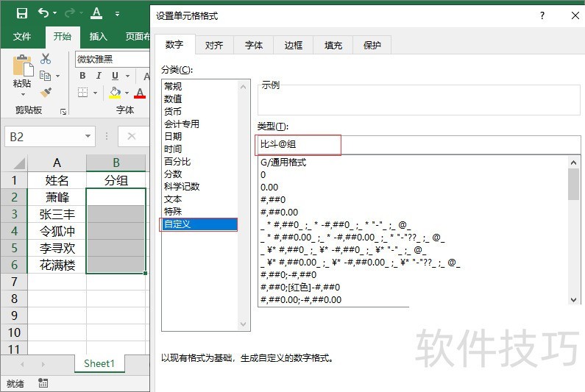Open Customize Quick Access Toolbar dropdown
Screen dimensions: 585x392
(x=117, y=13)
